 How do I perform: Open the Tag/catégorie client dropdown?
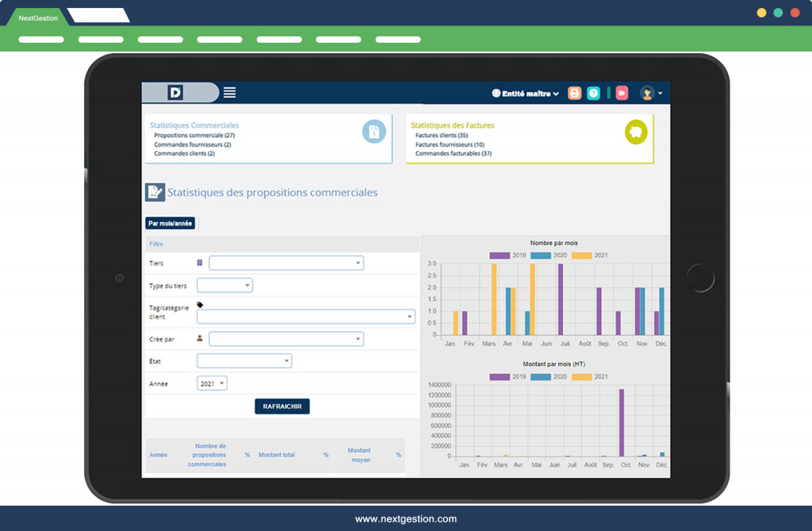306,316
